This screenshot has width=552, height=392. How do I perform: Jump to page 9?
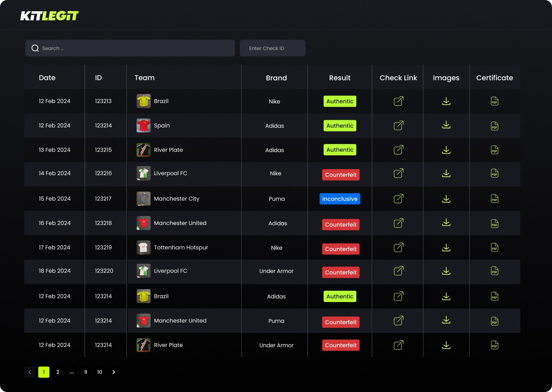tap(86, 372)
